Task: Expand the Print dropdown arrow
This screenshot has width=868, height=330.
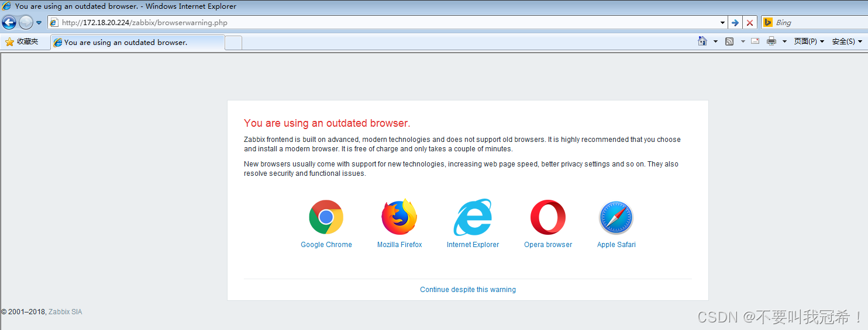Action: (x=784, y=41)
